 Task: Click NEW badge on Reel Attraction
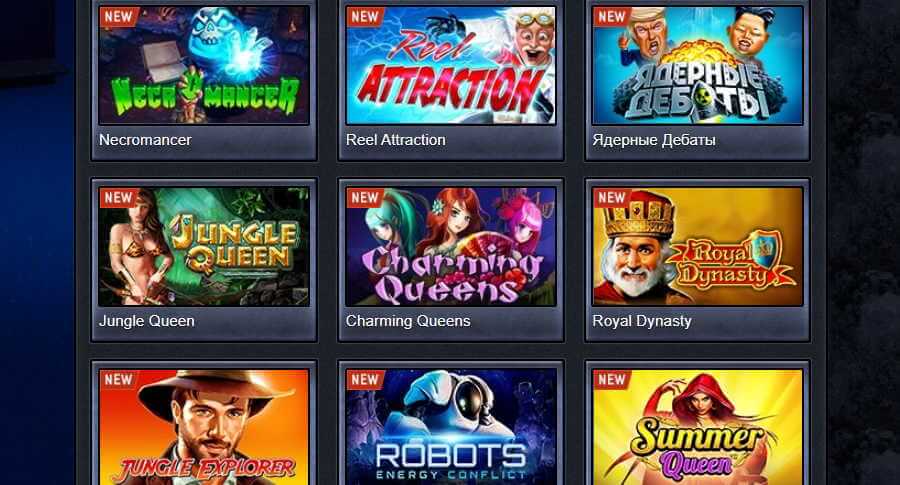[x=364, y=17]
